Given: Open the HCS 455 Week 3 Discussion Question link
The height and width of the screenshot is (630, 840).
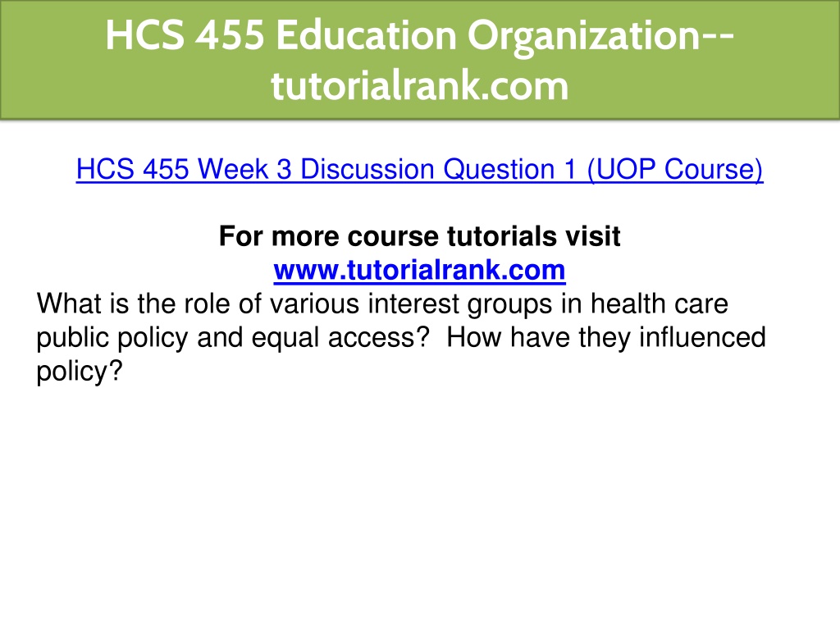Looking at the screenshot, I should pyautogui.click(x=419, y=169).
